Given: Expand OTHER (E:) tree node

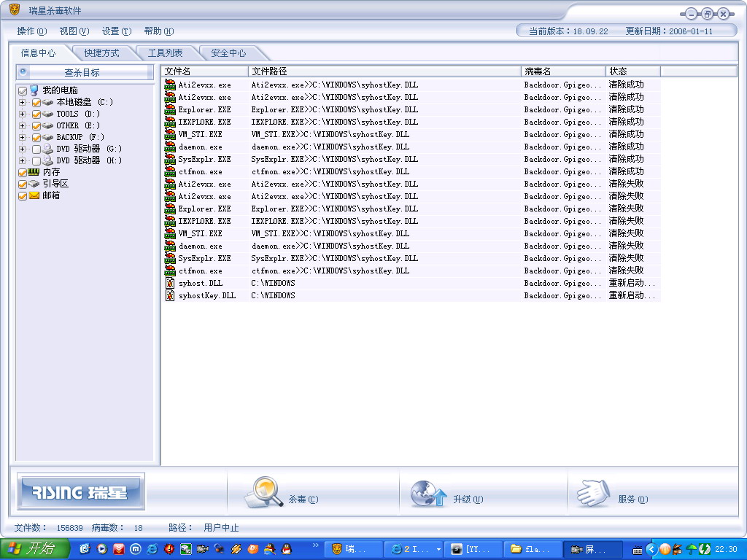Looking at the screenshot, I should coord(22,125).
